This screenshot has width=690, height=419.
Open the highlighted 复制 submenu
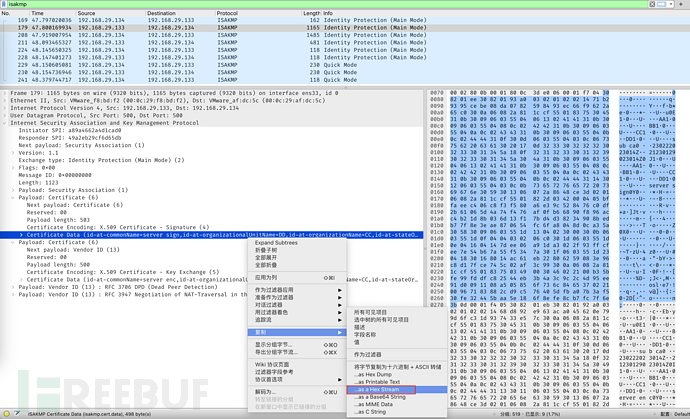coord(297,332)
